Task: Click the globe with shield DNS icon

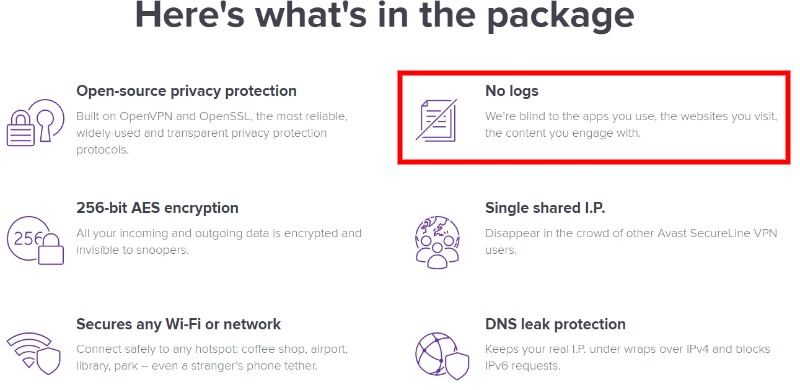Action: click(442, 356)
